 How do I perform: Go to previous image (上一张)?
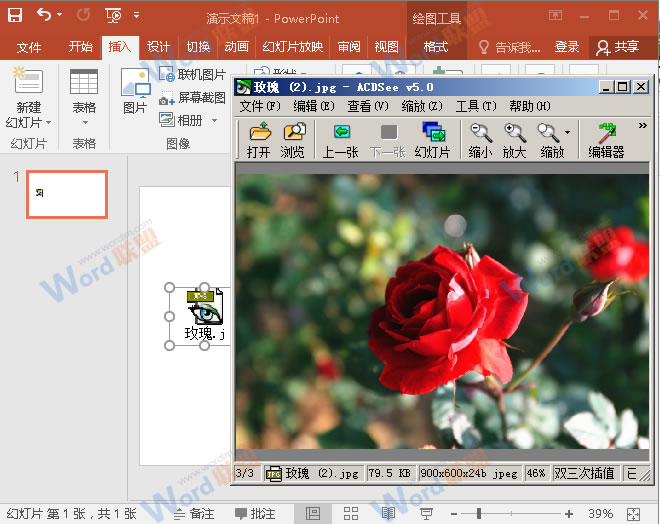pyautogui.click(x=341, y=139)
